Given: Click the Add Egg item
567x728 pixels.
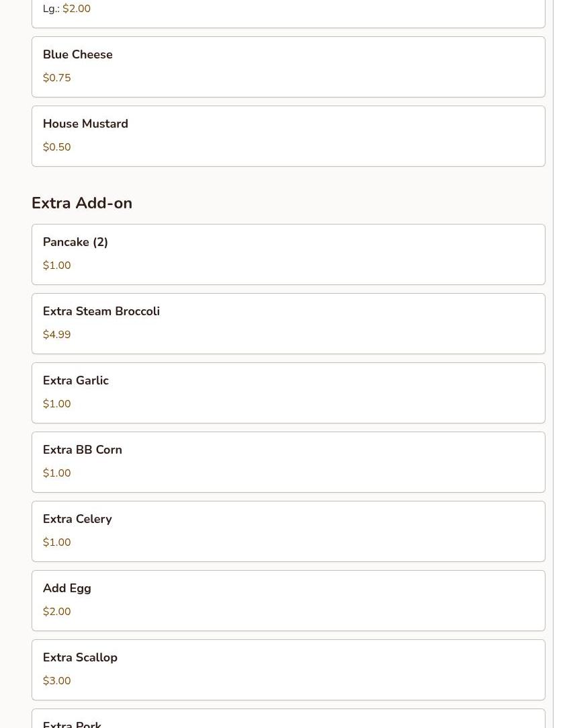Looking at the screenshot, I should 288,600.
